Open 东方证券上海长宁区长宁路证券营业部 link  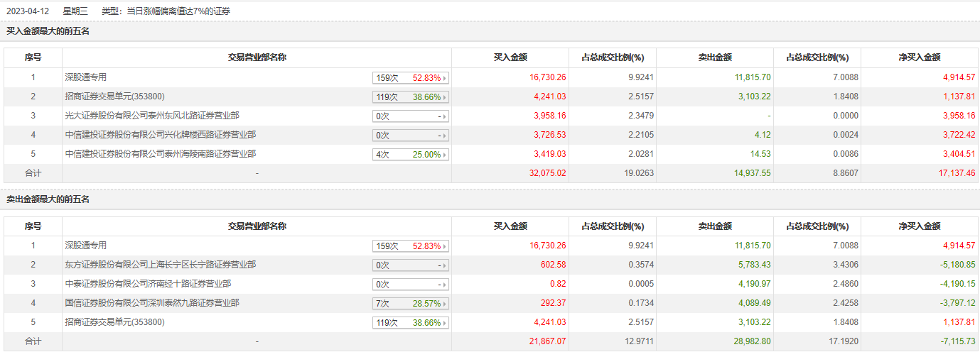[161, 265]
